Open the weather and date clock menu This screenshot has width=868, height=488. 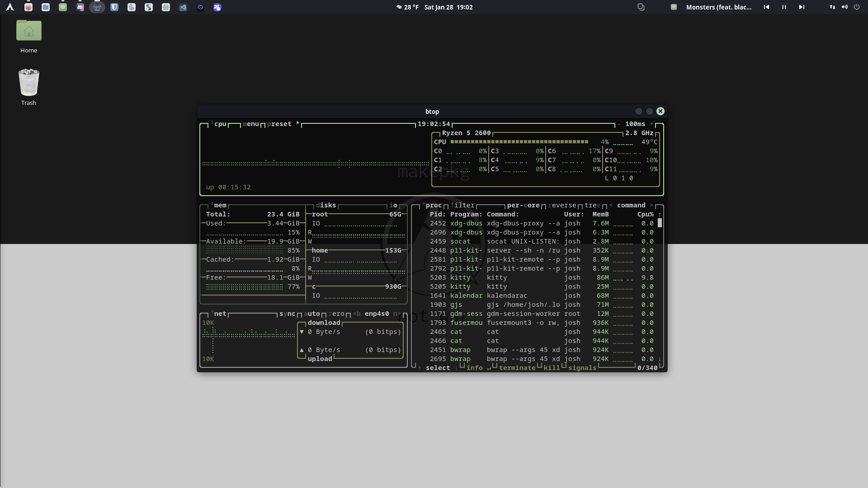pos(434,7)
